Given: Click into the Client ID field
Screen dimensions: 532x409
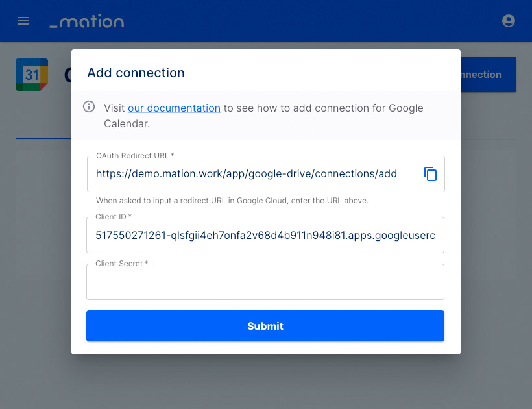Looking at the screenshot, I should [x=265, y=235].
